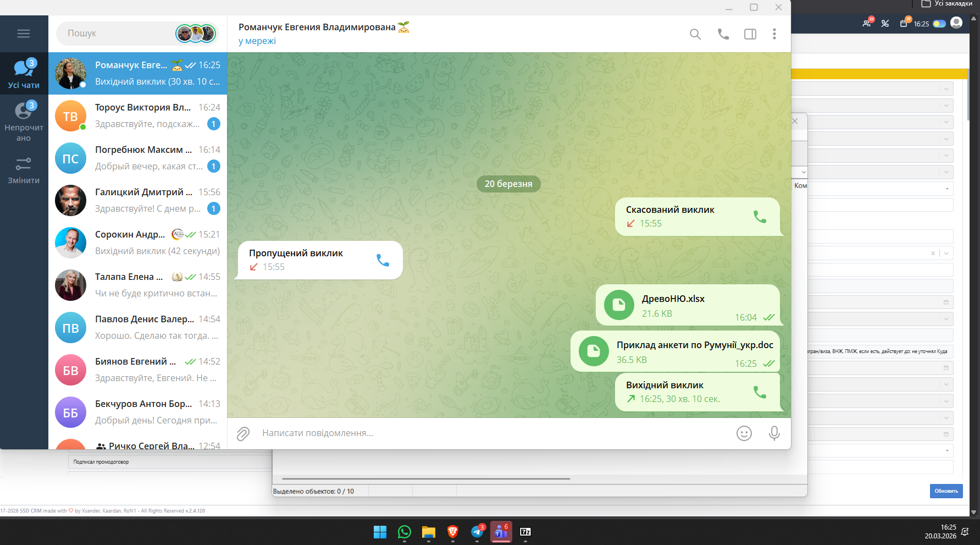
Task: Click the 20 березня date badge
Action: (508, 184)
